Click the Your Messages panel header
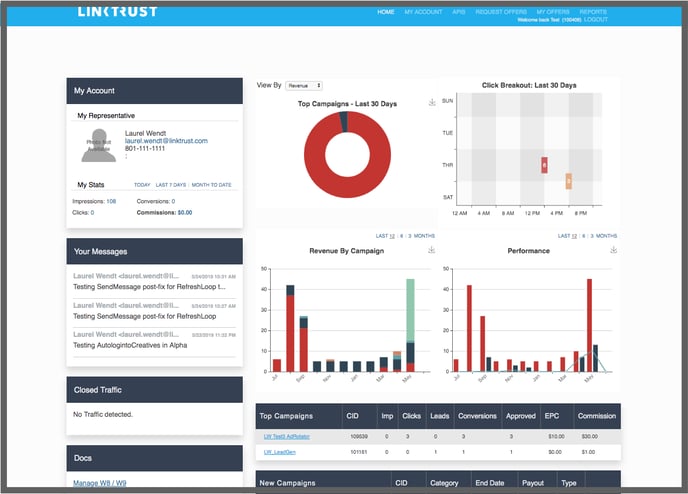Screen dimensions: 688x494 click(154, 251)
